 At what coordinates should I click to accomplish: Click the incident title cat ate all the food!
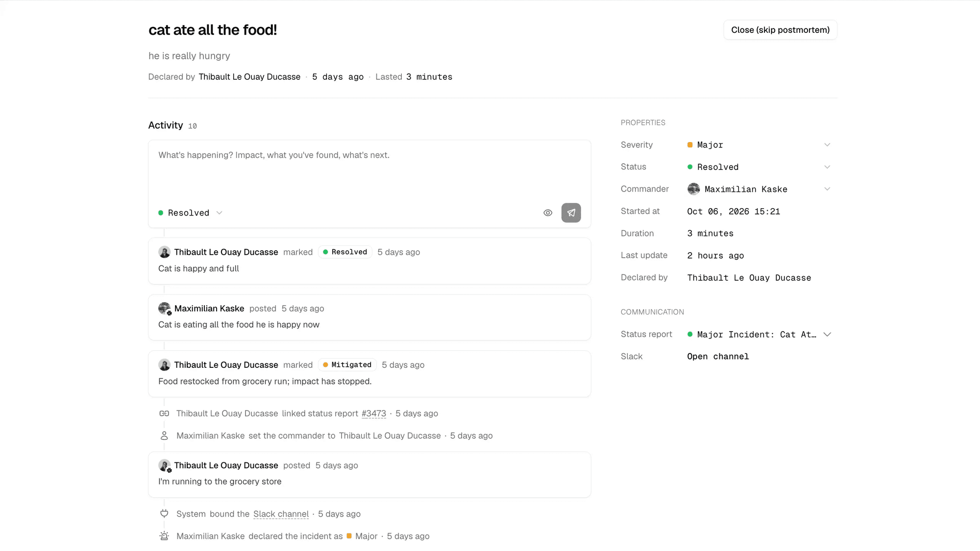pos(213,30)
